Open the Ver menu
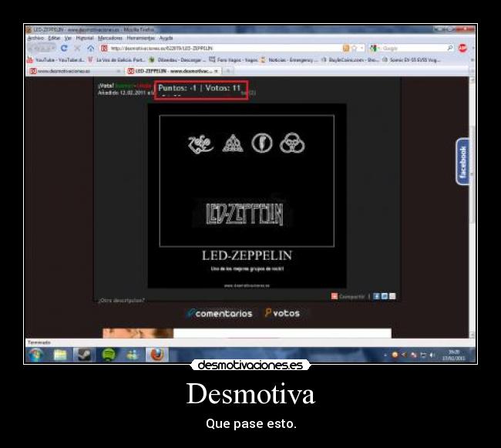 coord(68,38)
